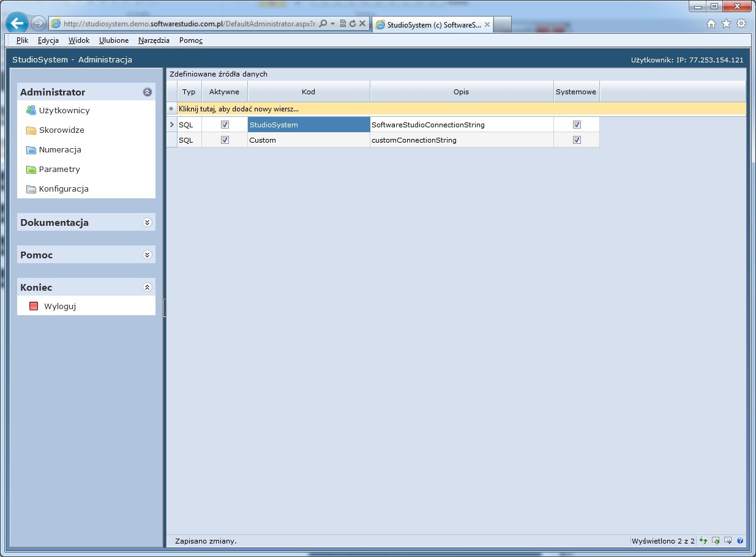The width and height of the screenshot is (756, 557).
Task: Click the 'Zapisano zmiany.' status text
Action: pyautogui.click(x=206, y=541)
